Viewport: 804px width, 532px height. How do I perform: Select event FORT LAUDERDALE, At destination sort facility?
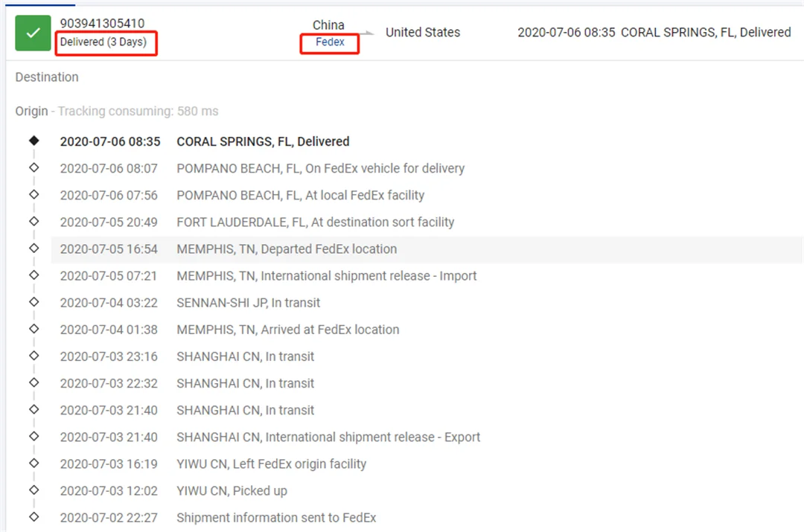tap(316, 222)
